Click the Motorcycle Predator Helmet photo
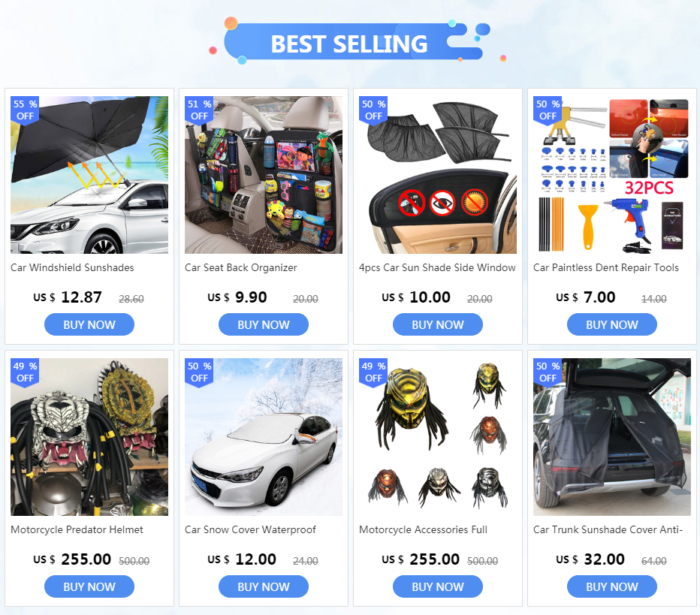This screenshot has width=700, height=615. 89,437
